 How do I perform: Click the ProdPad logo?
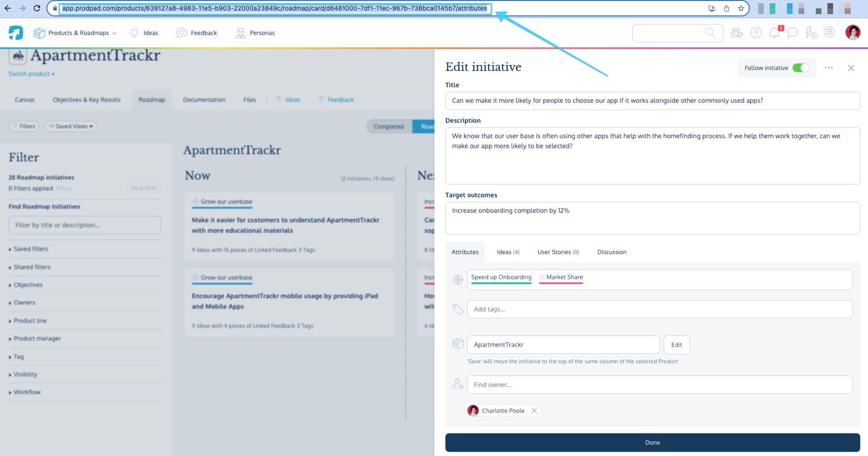(x=15, y=32)
